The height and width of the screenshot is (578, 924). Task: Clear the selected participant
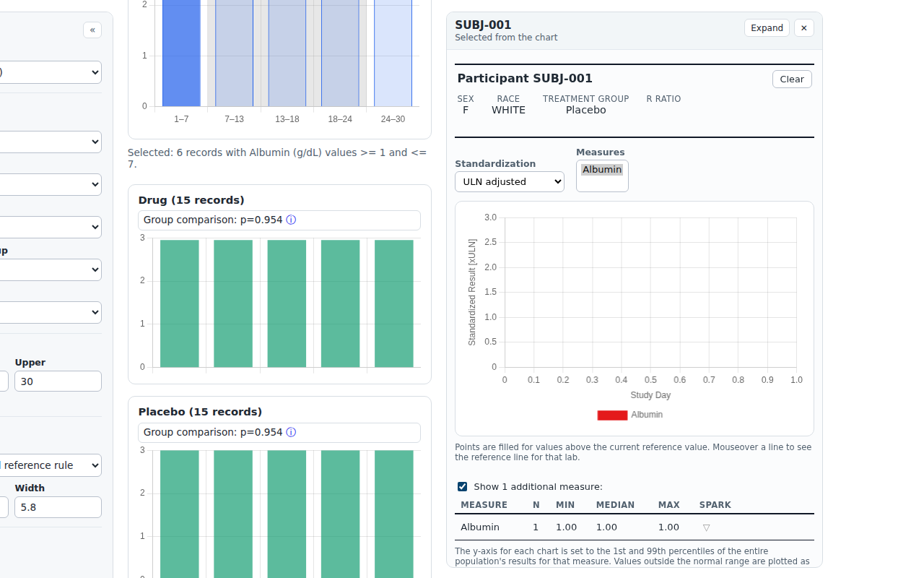pos(792,79)
